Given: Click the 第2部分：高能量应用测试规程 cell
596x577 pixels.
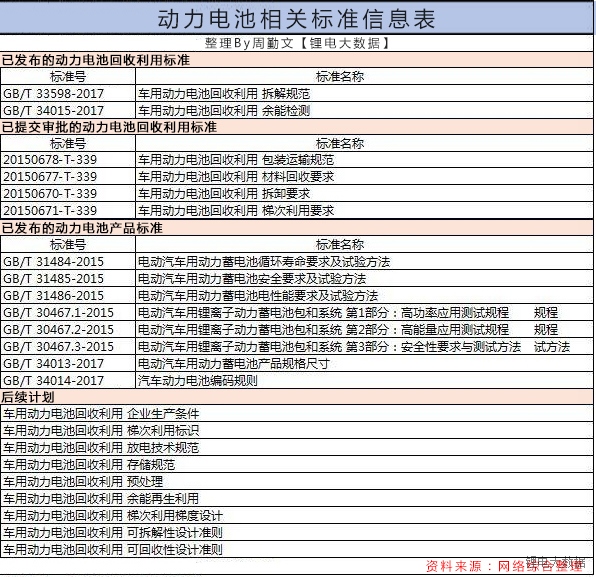Looking at the screenshot, I should coord(364,329).
